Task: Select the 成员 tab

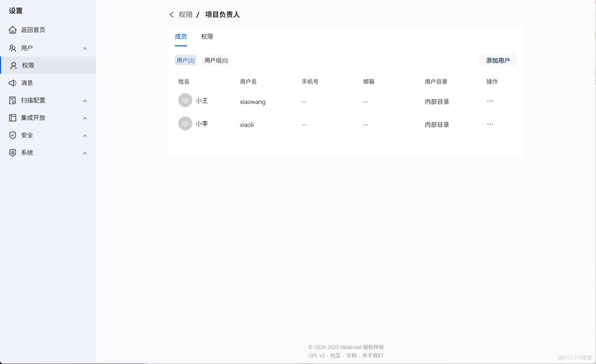Action: (181, 36)
